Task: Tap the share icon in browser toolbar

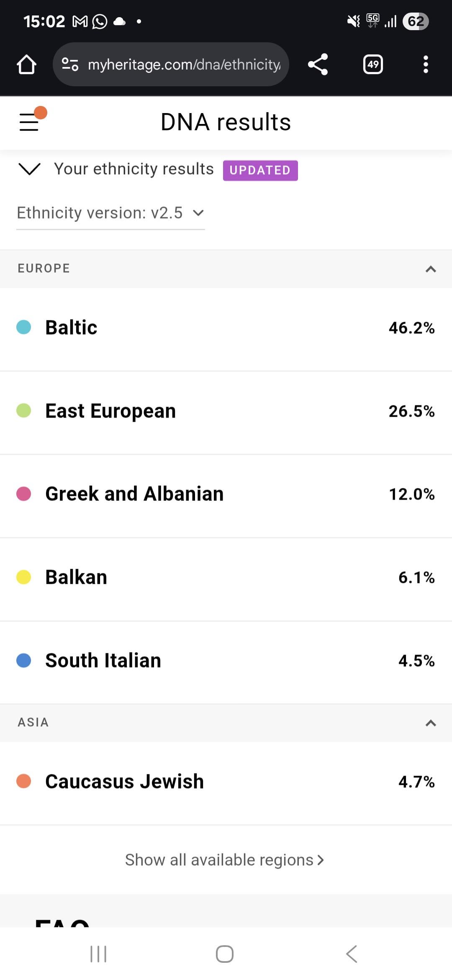Action: (318, 64)
